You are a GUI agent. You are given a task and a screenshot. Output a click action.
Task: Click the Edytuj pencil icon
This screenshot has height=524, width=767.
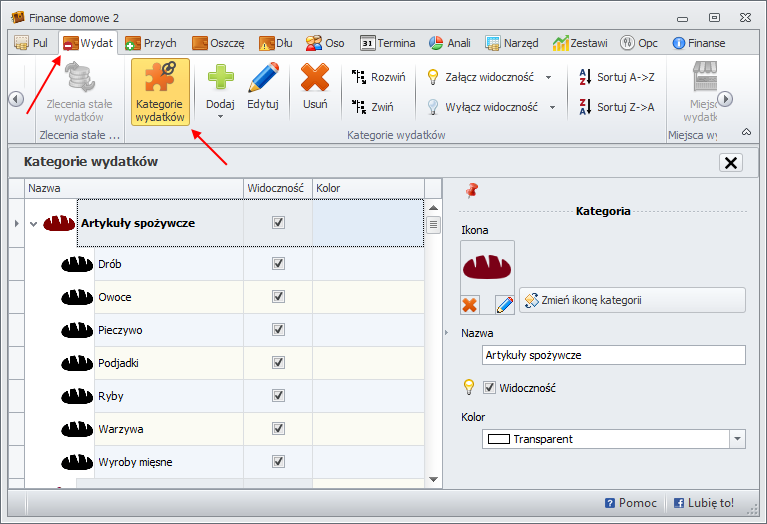point(263,78)
